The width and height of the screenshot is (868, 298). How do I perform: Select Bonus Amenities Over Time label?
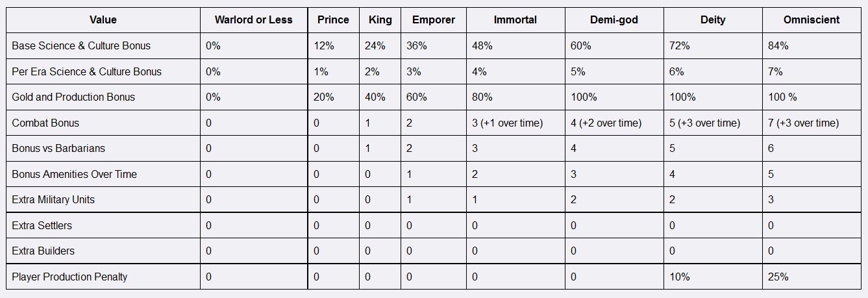click(74, 174)
